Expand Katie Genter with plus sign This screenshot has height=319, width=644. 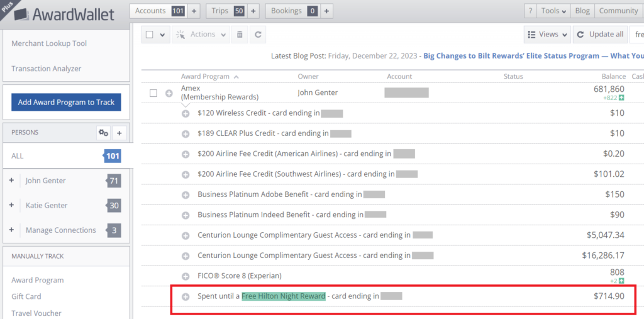(x=11, y=205)
